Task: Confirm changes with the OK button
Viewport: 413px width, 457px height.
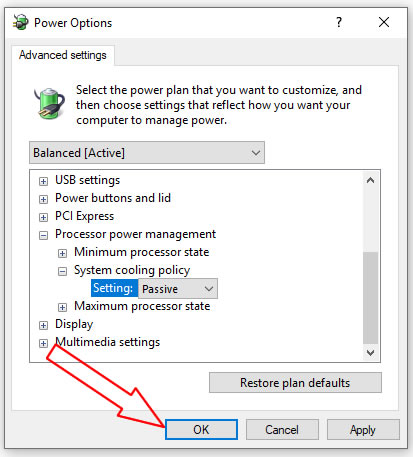Action: pyautogui.click(x=201, y=429)
